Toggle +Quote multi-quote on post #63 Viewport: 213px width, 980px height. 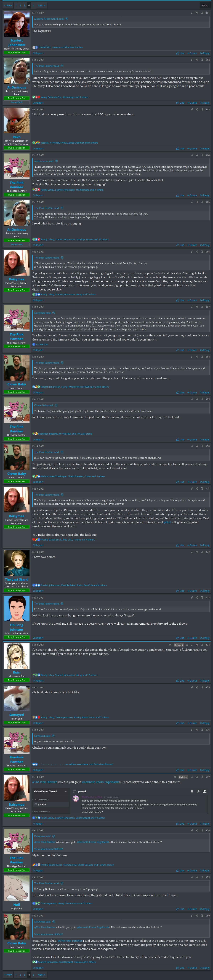[192, 149]
